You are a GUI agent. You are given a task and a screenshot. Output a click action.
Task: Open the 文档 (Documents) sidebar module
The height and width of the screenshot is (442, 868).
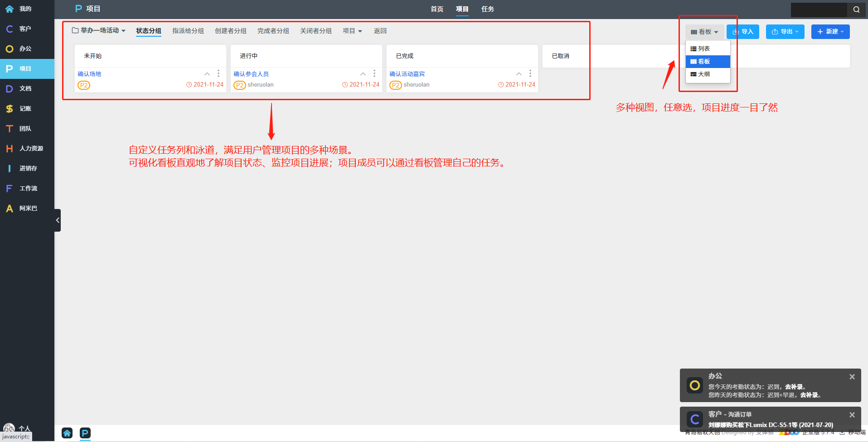25,89
